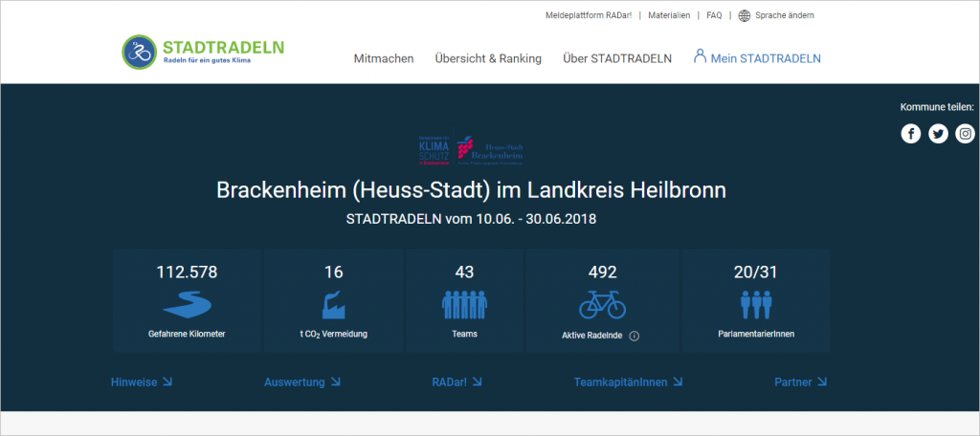The height and width of the screenshot is (436, 980).
Task: Click the 43 Teams value
Action: pos(464,272)
